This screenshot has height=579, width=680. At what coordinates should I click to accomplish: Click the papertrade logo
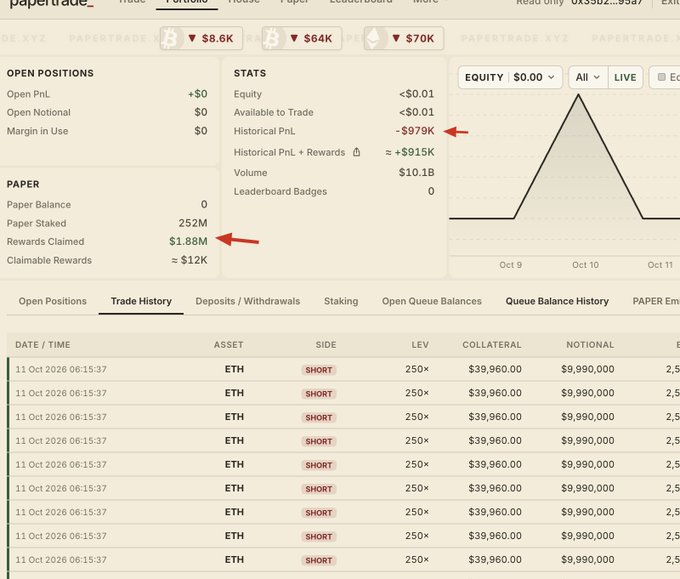51,3
